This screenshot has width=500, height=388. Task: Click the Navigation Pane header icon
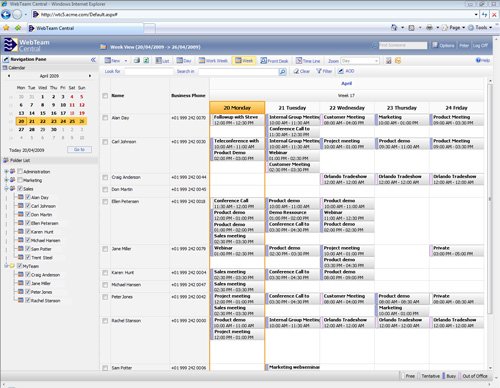click(x=6, y=59)
